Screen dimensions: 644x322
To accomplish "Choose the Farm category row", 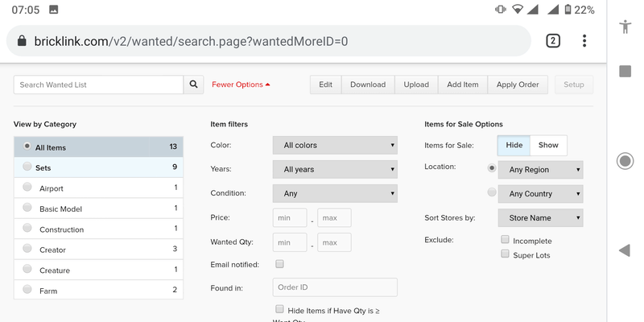I will [x=98, y=291].
